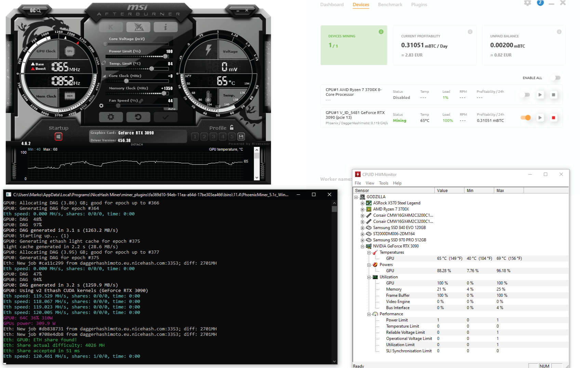Toggle fan speed link icon
Image resolution: width=588 pixels, height=368 pixels.
141,101
